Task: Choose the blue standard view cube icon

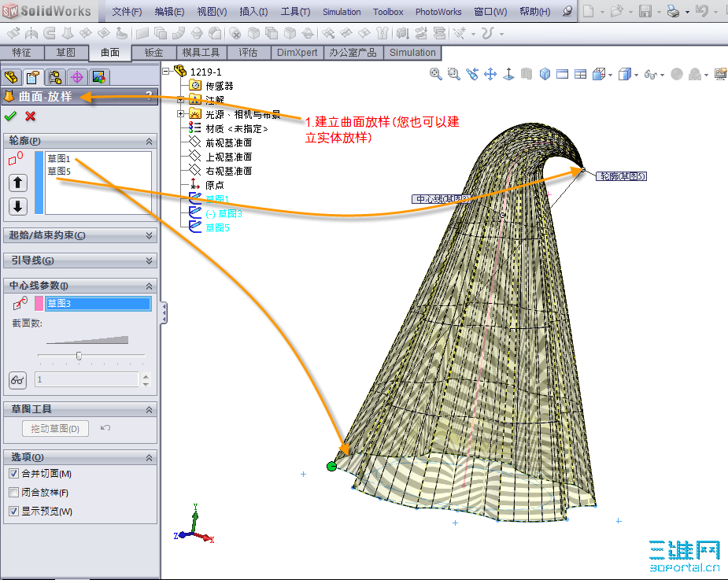Action: tap(545, 74)
